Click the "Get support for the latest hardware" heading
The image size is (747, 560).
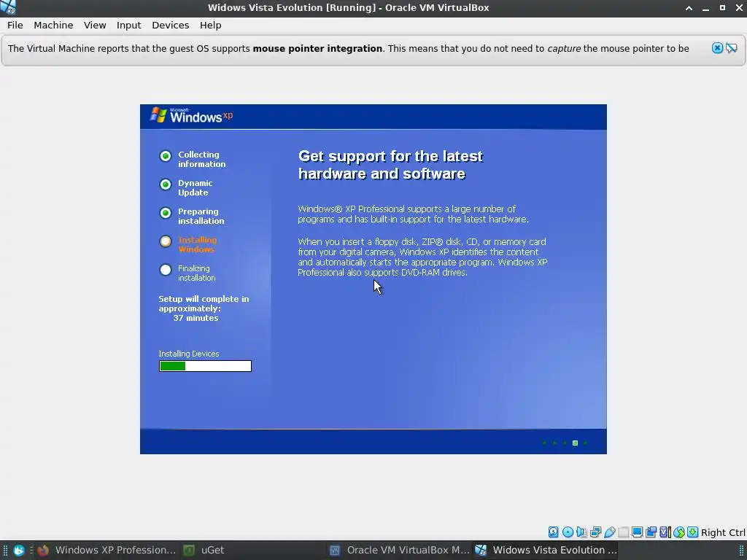[x=390, y=165]
